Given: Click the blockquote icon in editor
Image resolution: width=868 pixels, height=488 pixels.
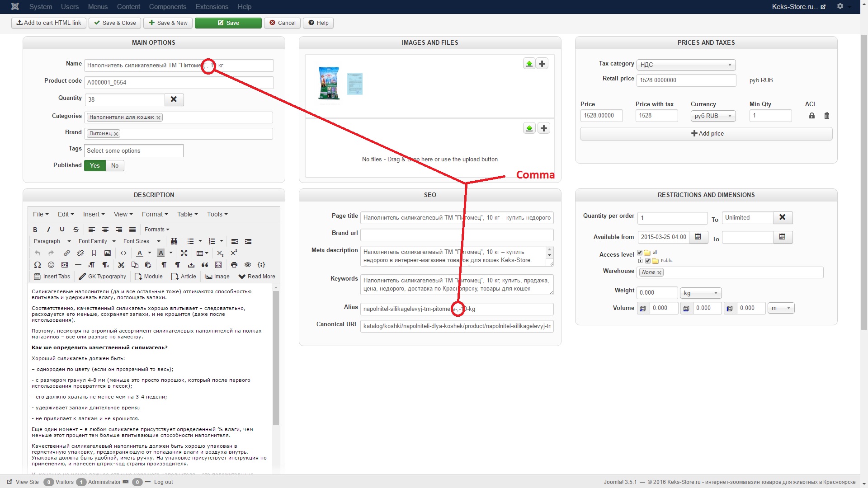Looking at the screenshot, I should [x=205, y=265].
